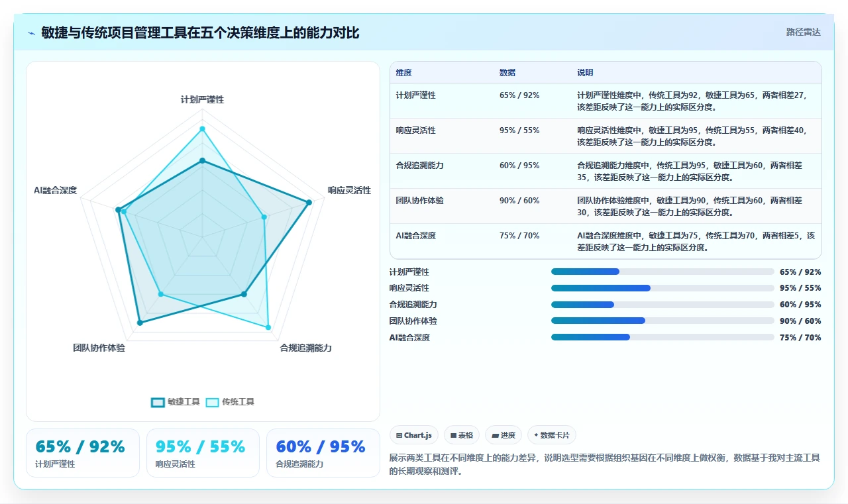This screenshot has height=504, width=848.
Task: Click the 响应灵活性 progress bar
Action: (662, 288)
